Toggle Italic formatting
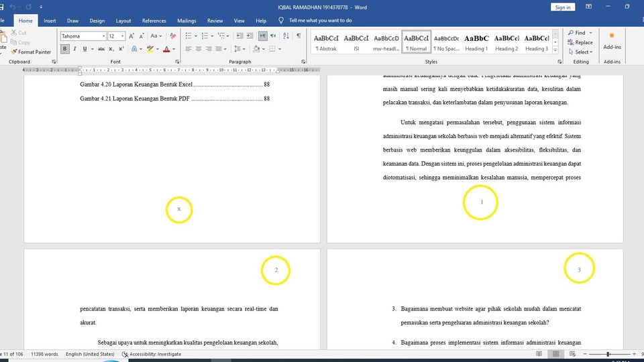644x362 pixels. click(74, 49)
